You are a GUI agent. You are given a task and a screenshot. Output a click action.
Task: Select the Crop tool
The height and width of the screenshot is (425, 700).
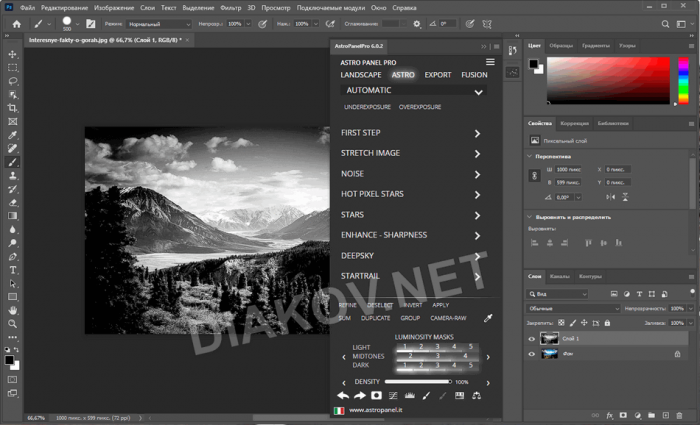(13, 108)
